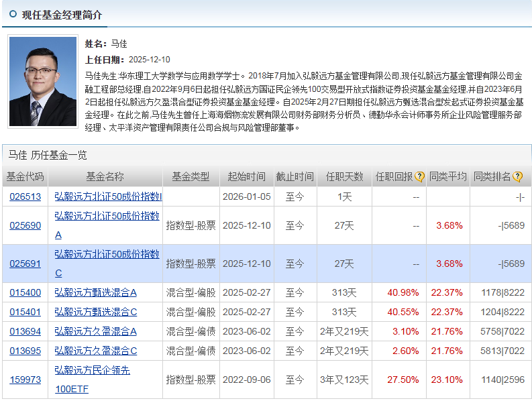532x405 pixels.
Task: Click the circle bullet beside 现任基金经理简介
Action: (13, 14)
